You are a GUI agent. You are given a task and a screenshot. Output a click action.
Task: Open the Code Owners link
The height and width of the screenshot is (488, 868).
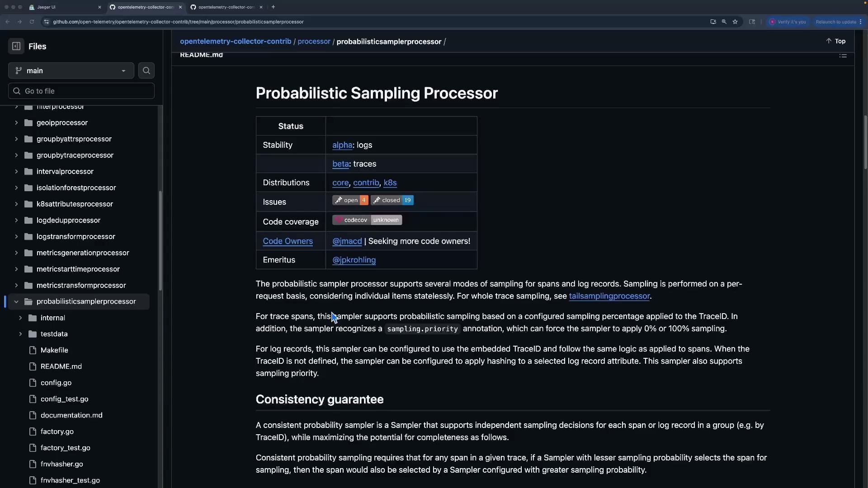288,241
